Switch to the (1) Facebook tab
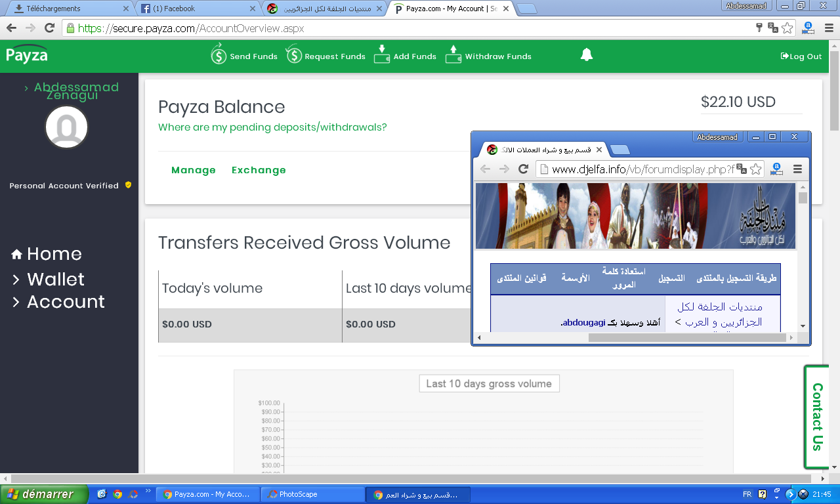 click(197, 9)
